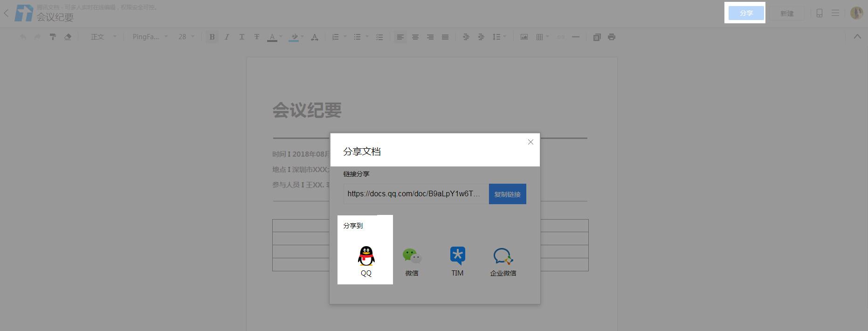Screen dimensions: 868x331
Task: Select the format painter tool
Action: pos(53,37)
